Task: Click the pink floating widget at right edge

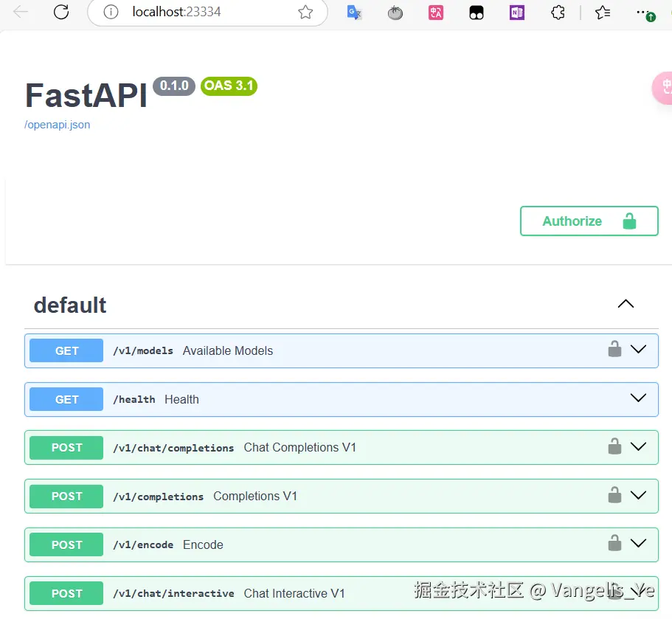Action: click(x=662, y=88)
